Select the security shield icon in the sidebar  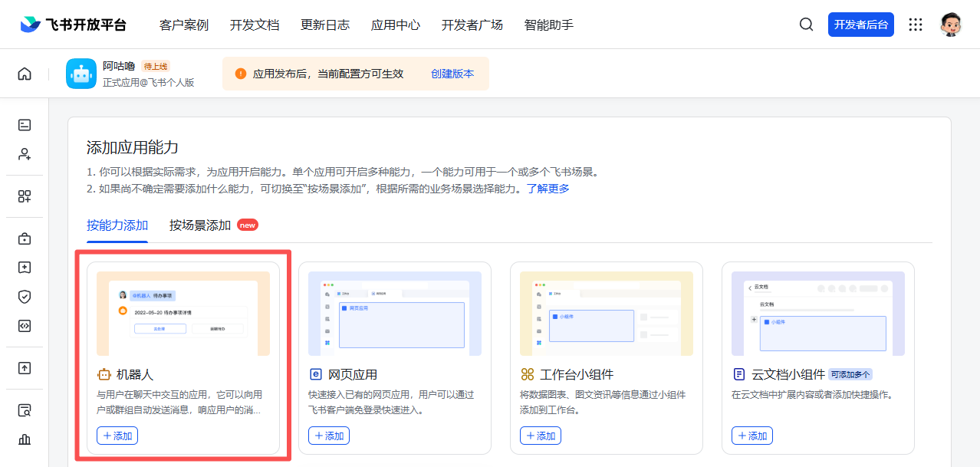(25, 296)
